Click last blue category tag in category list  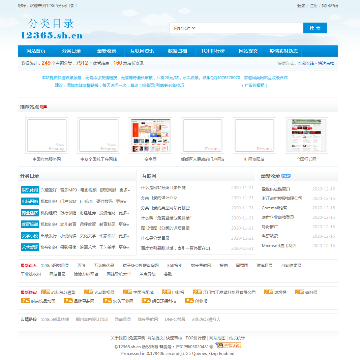[30, 247]
